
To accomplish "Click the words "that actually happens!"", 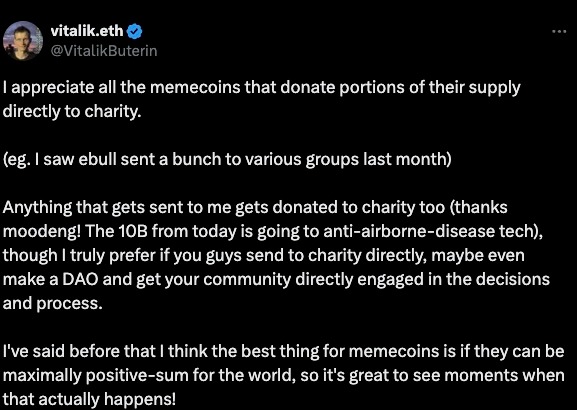I will pyautogui.click(x=89, y=399).
